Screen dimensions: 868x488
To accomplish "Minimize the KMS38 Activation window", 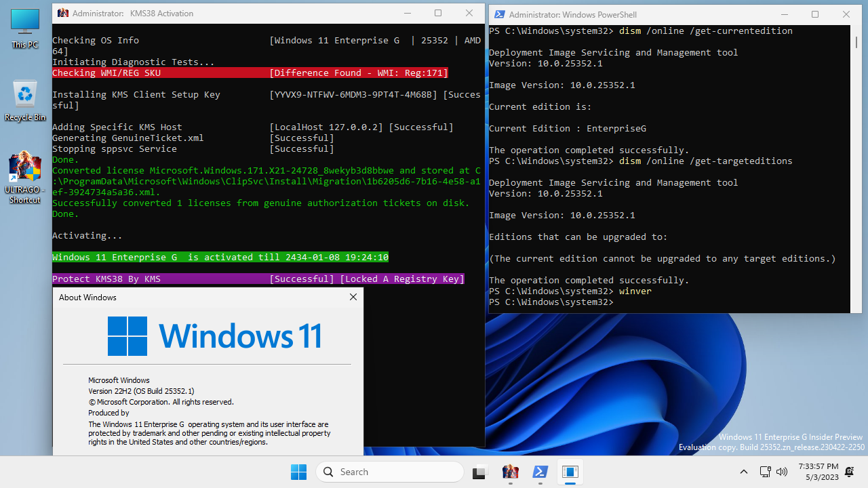I will pyautogui.click(x=407, y=13).
